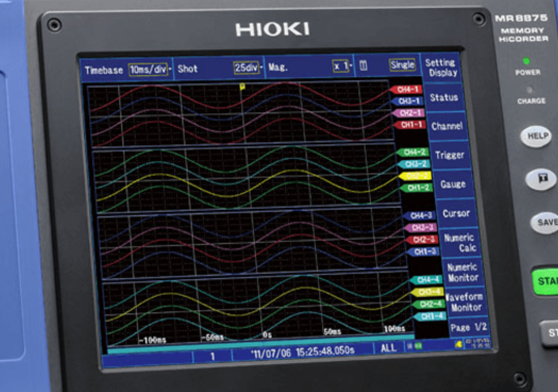The width and height of the screenshot is (558, 392).
Task: Open the Channel settings menu
Action: 447,126
